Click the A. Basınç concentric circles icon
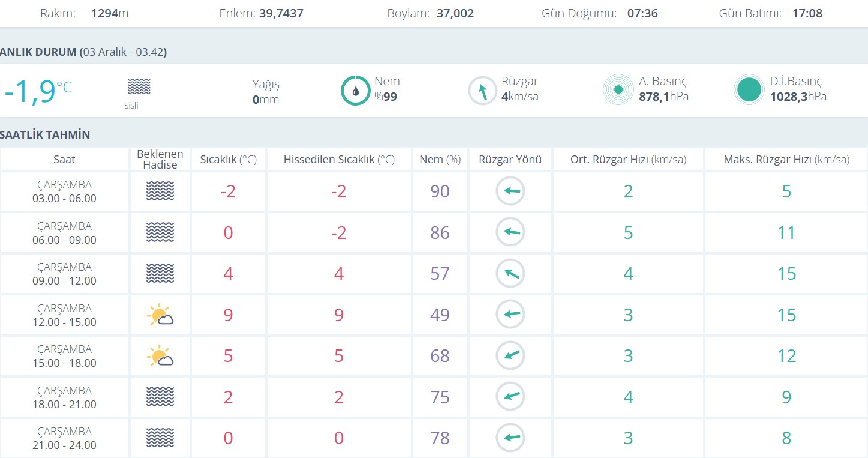 618,90
